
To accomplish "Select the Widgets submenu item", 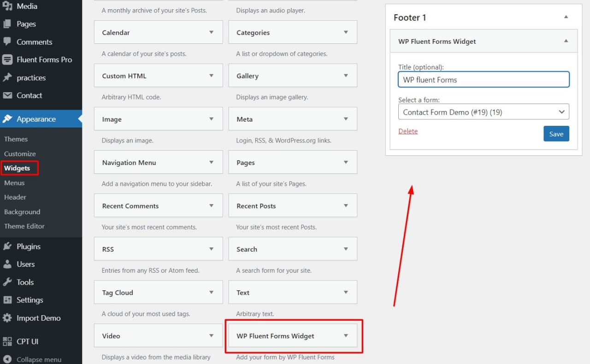I will [x=17, y=168].
